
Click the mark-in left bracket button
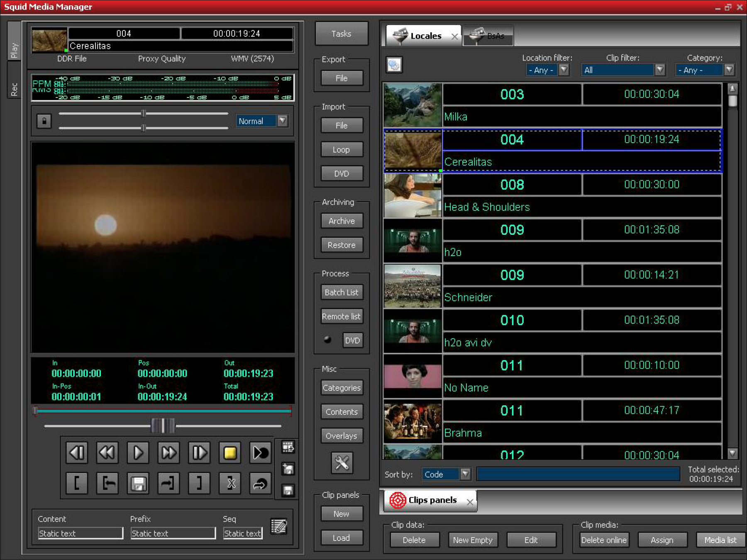pyautogui.click(x=77, y=483)
